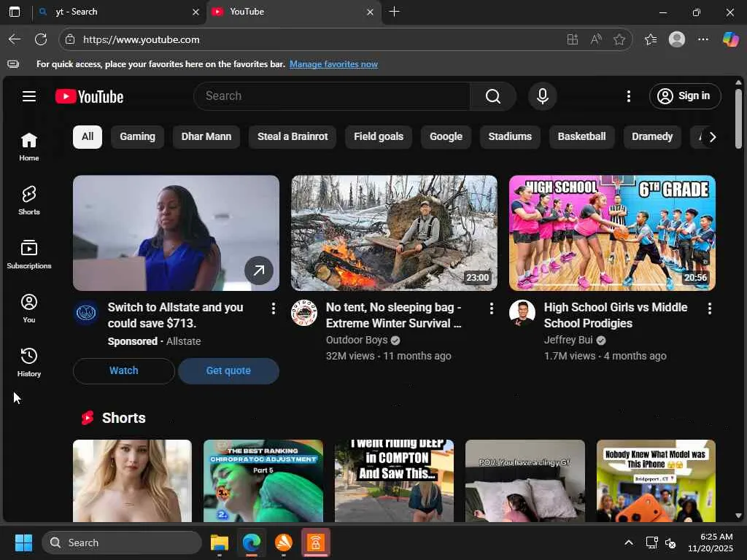747x560 pixels.
Task: Open File Explorer from the taskbar
Action: click(219, 542)
